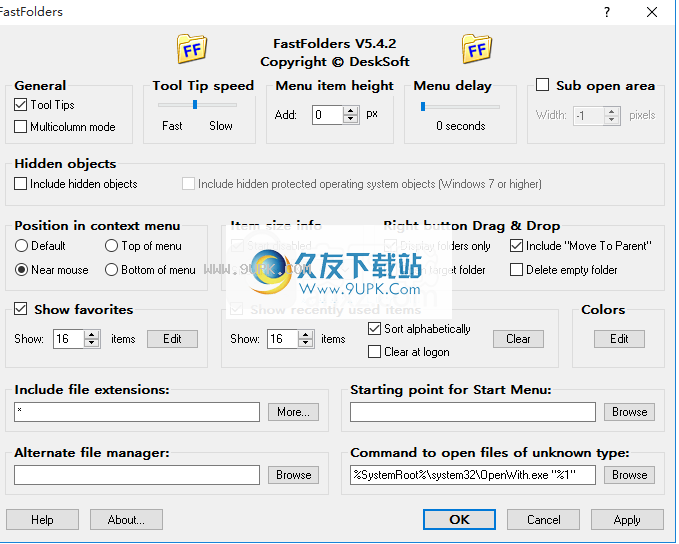This screenshot has height=544, width=679.
Task: Decrease the favorites Show items count
Action: point(91,343)
